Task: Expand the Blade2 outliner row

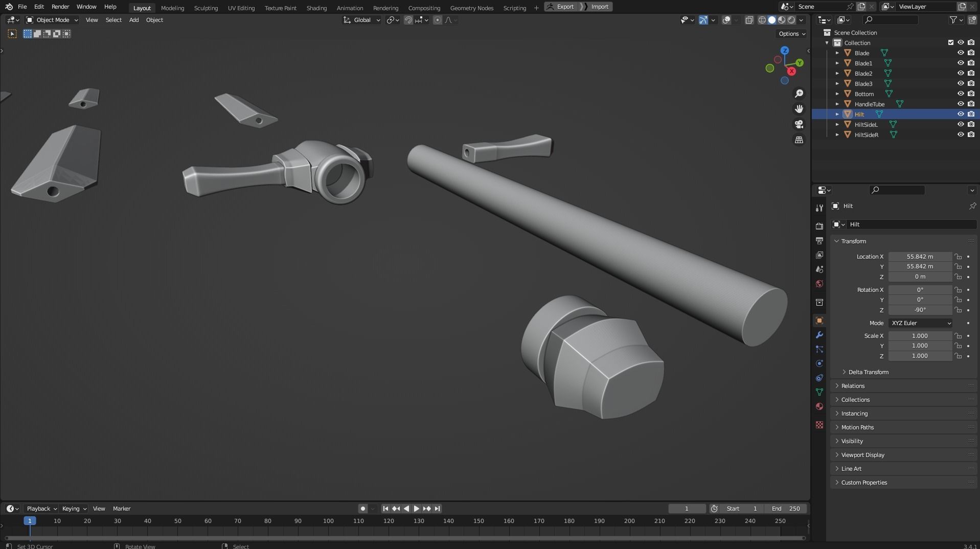Action: coord(837,73)
